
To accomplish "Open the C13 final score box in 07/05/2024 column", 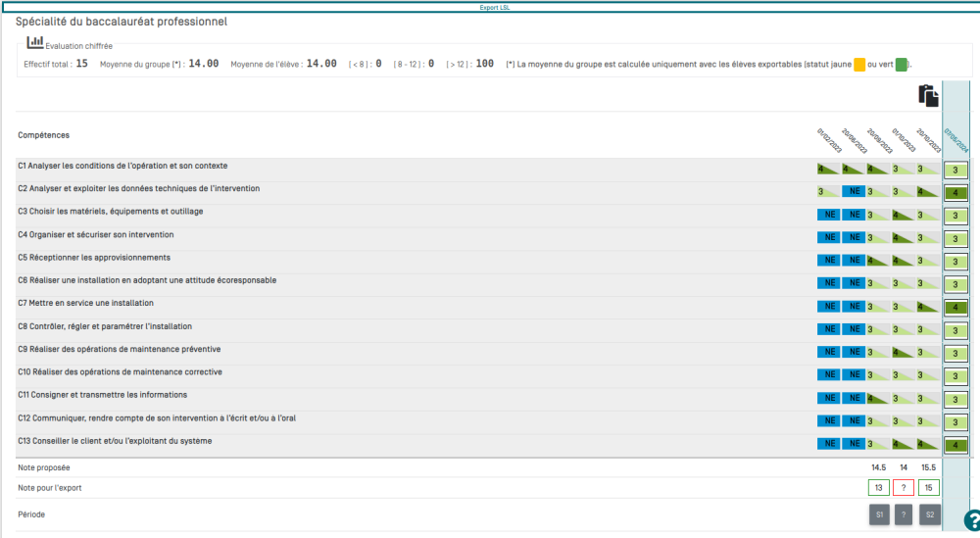I will 955,445.
